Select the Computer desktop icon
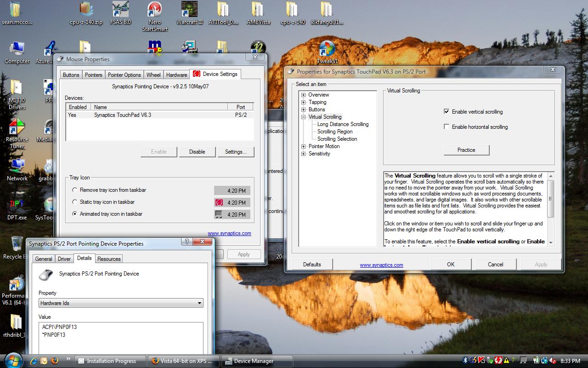This screenshot has height=368, width=588. (17, 52)
